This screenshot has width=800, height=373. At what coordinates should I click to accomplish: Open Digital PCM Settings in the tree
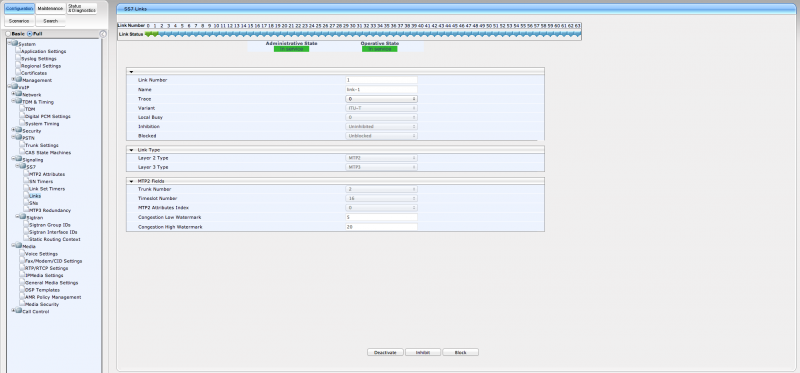[x=48, y=116]
